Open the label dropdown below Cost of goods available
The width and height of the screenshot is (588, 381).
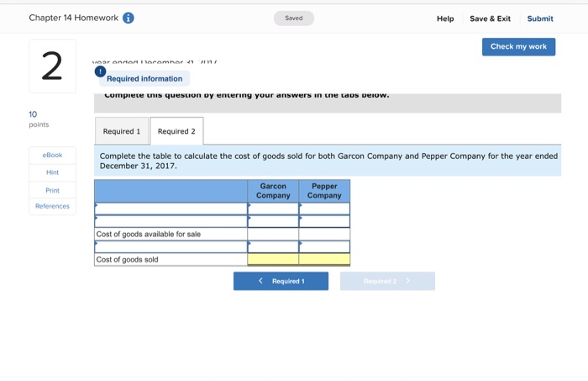[x=171, y=246]
